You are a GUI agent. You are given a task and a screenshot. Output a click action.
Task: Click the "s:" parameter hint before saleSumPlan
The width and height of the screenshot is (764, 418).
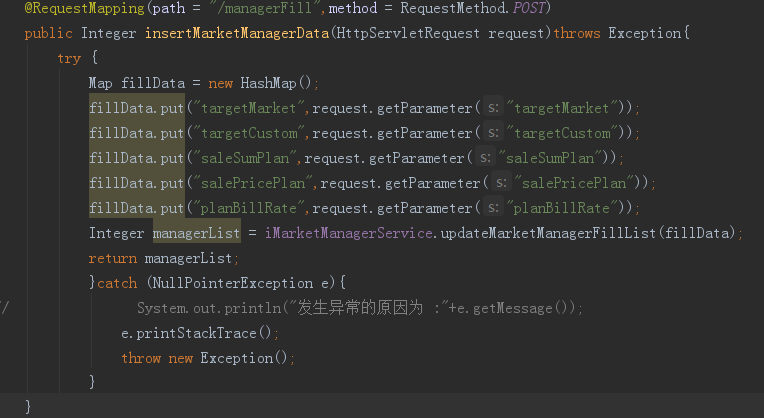click(485, 158)
